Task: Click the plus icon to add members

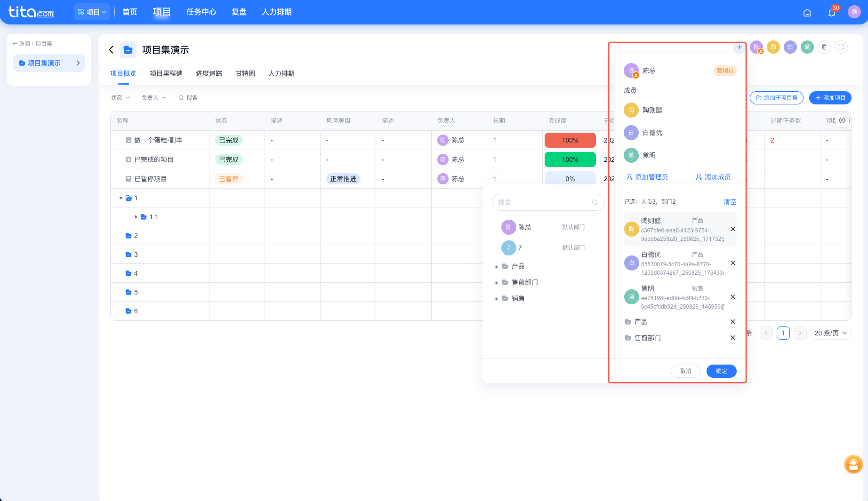Action: click(739, 47)
